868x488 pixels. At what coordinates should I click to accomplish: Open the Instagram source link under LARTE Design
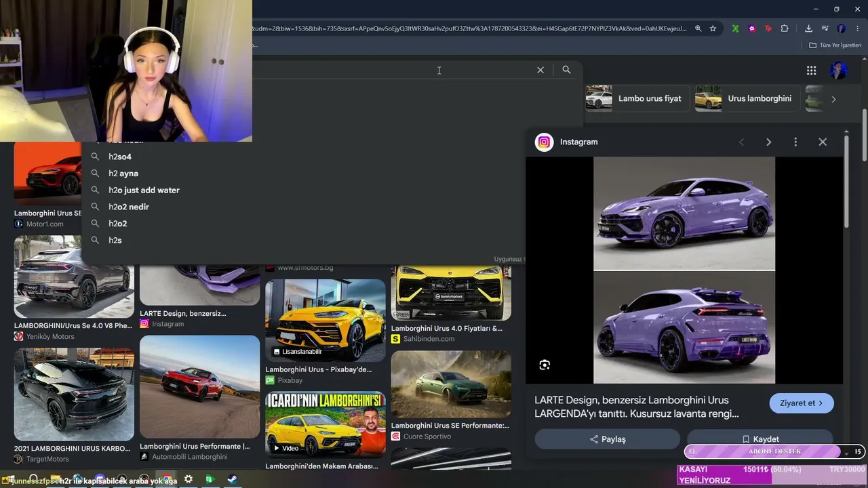click(162, 324)
